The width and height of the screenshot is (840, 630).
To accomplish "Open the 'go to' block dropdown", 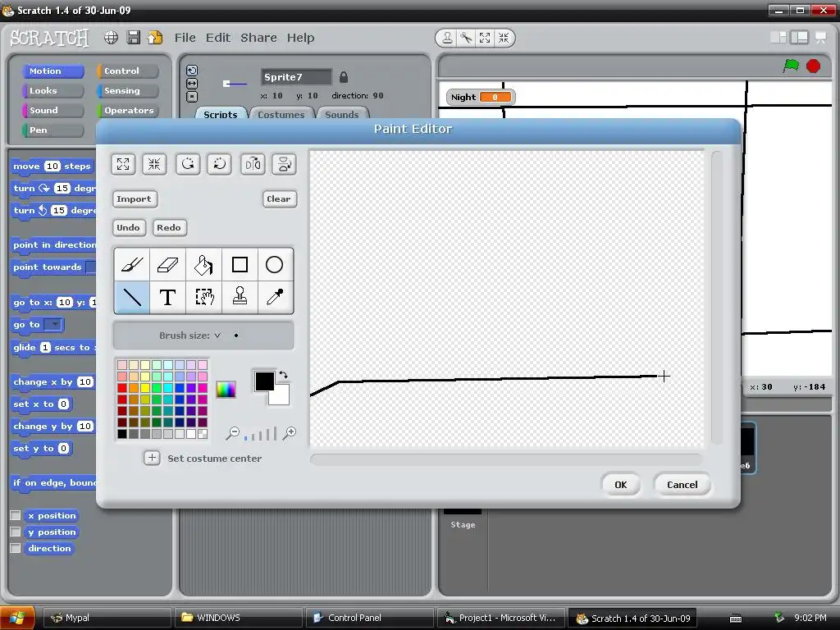I will tap(54, 325).
